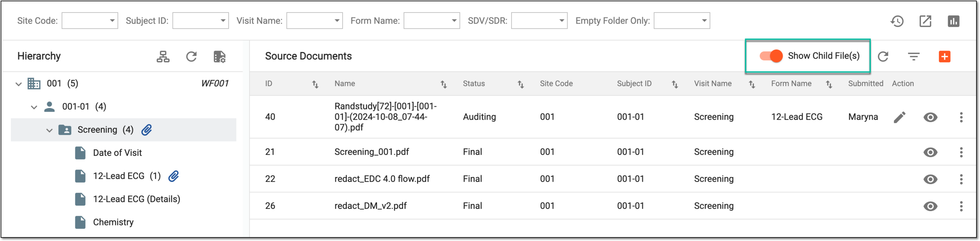
Task: Sort documents by Name column
Action: [x=443, y=84]
